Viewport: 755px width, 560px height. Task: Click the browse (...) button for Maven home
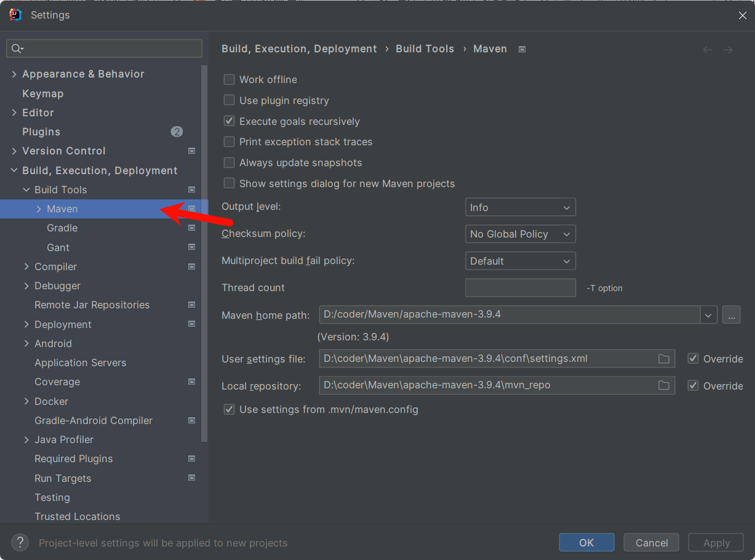point(731,314)
